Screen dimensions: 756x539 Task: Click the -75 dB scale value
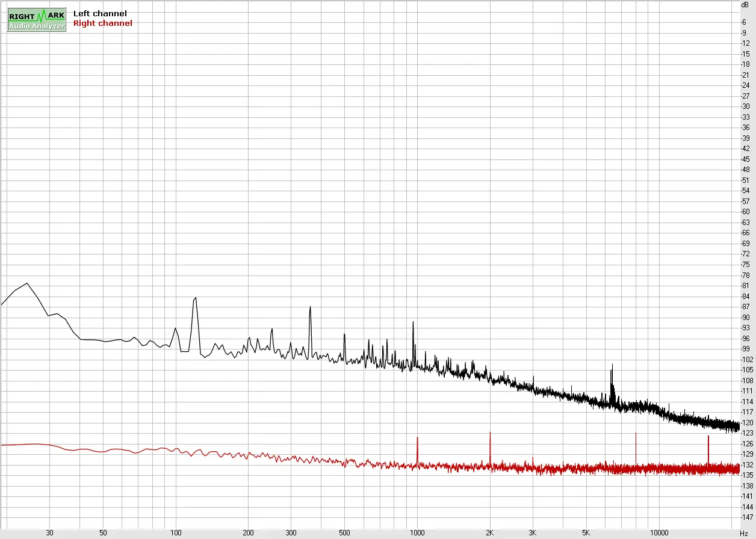(745, 265)
